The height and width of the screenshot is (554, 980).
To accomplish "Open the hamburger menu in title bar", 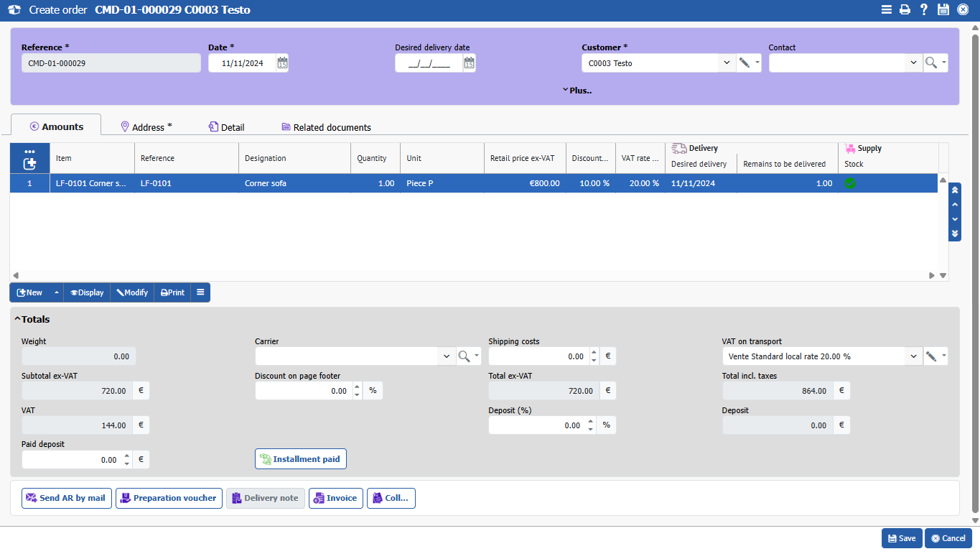I will [x=887, y=10].
